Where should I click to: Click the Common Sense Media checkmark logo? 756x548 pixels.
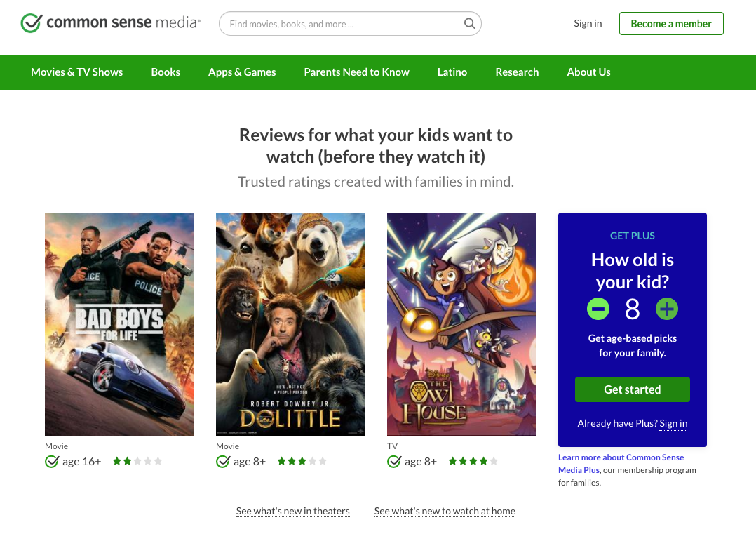click(x=32, y=22)
